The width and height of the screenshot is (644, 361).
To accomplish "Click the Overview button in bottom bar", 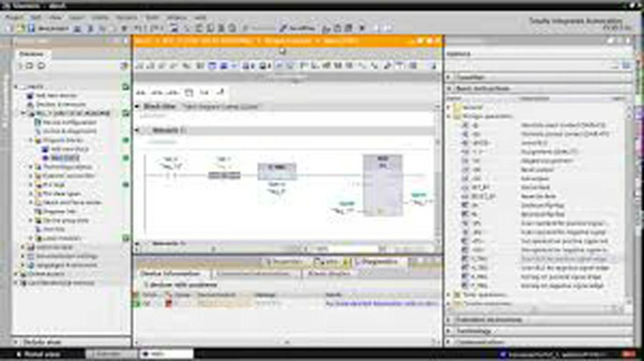I will 112,354.
